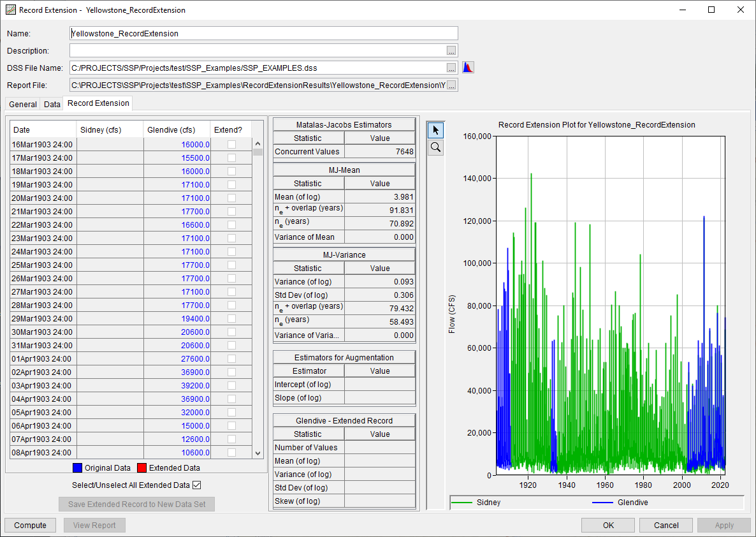Switch to the General tab

(22, 104)
